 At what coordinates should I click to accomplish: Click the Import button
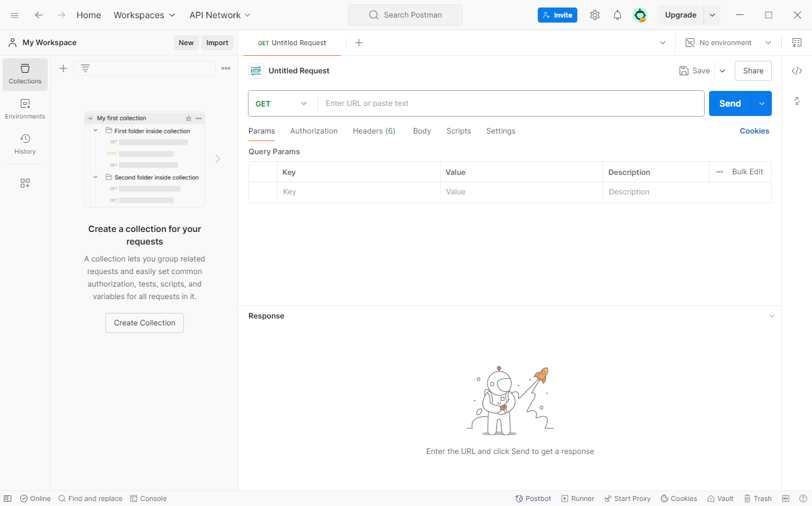tap(217, 43)
